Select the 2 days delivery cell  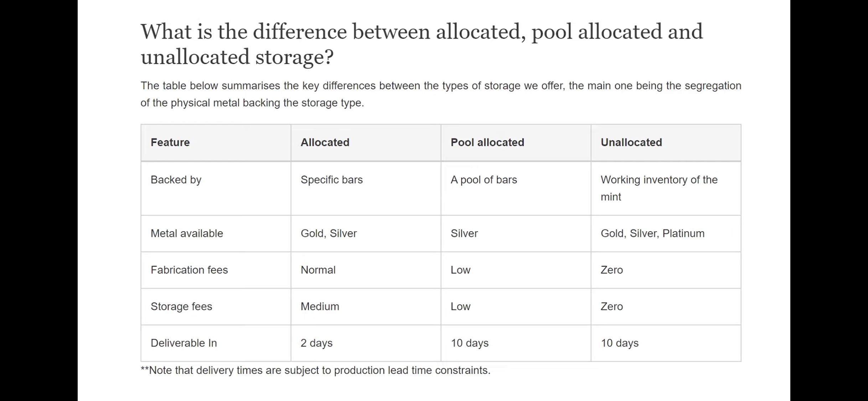pos(316,343)
